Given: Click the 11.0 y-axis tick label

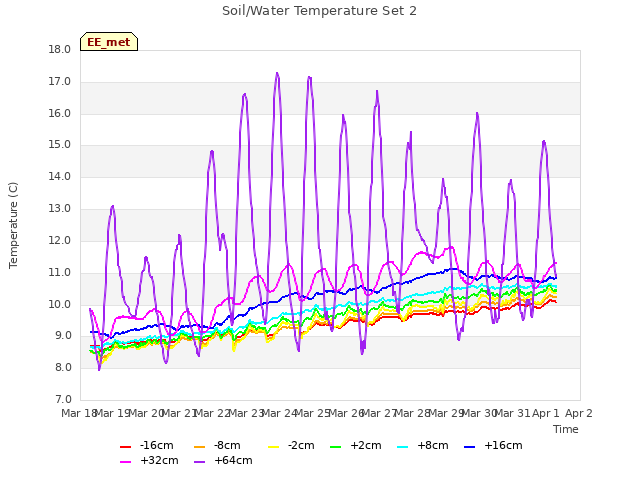Looking at the screenshot, I should point(60,272).
